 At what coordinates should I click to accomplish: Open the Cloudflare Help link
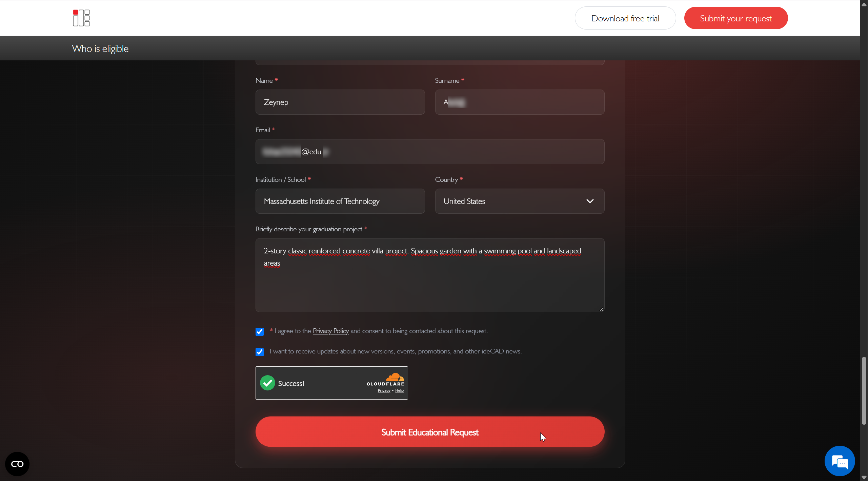coord(399,390)
